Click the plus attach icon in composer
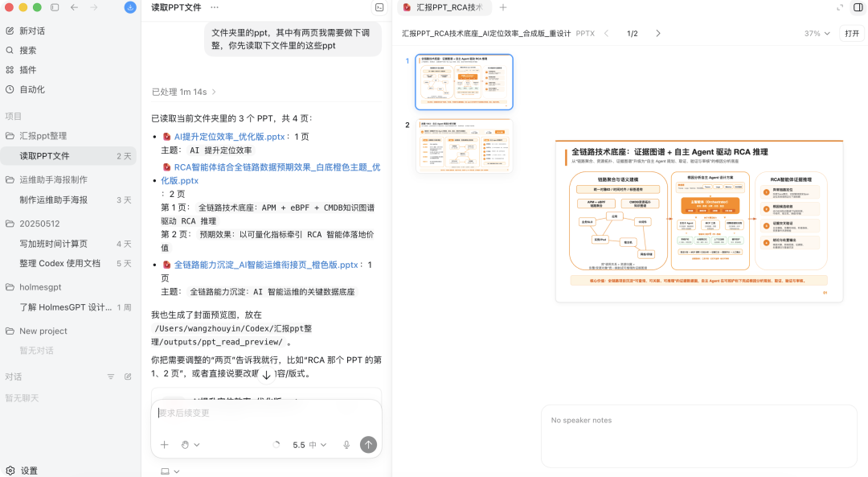 point(165,444)
